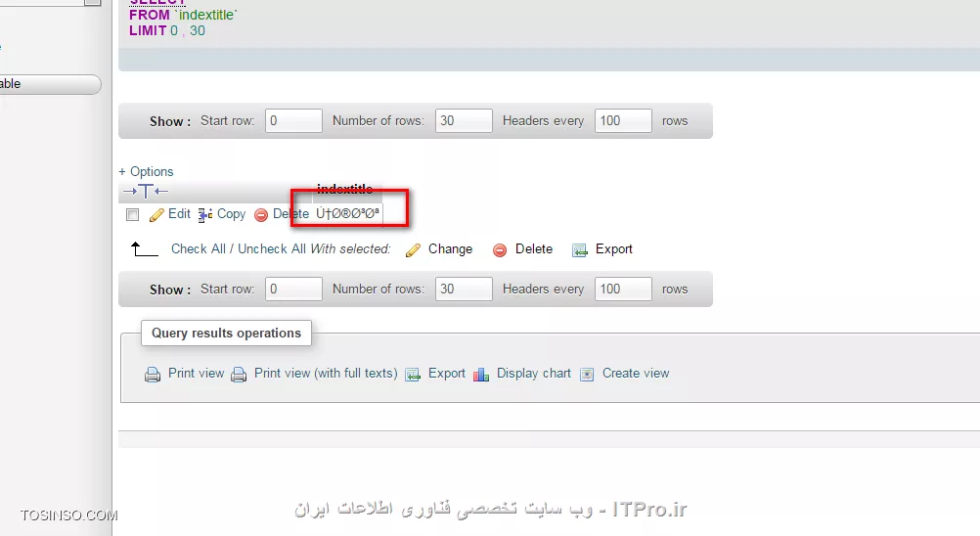Open Print view link

click(x=196, y=373)
